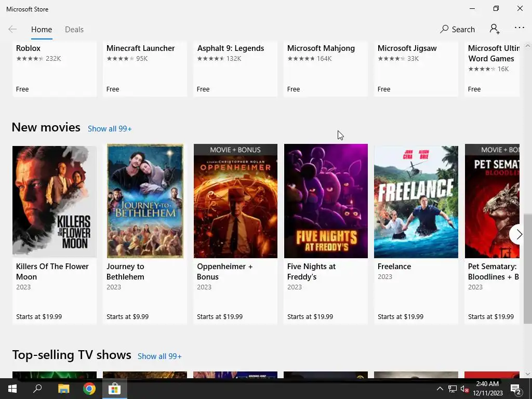Select the Roblox game card title
The image size is (532, 399).
coord(28,48)
